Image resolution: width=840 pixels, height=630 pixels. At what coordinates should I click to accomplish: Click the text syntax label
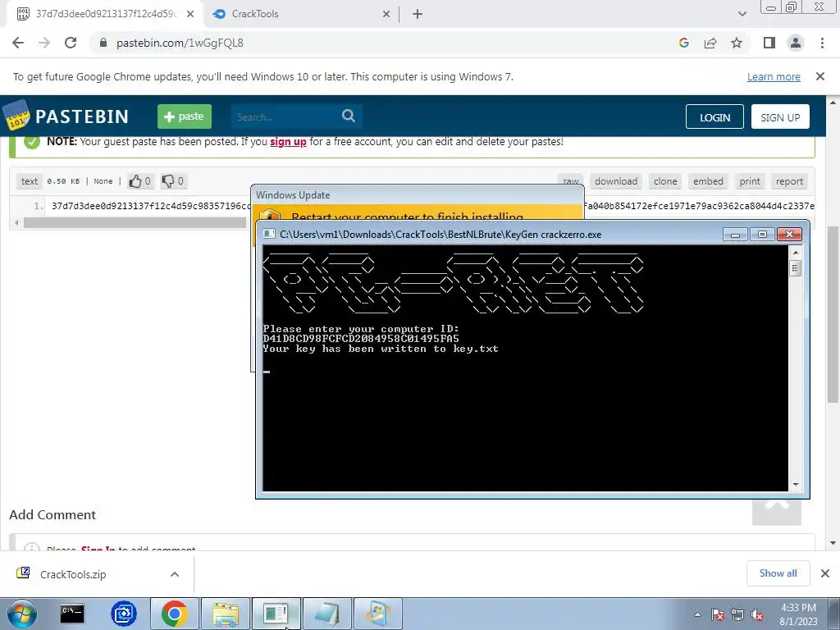(30, 181)
